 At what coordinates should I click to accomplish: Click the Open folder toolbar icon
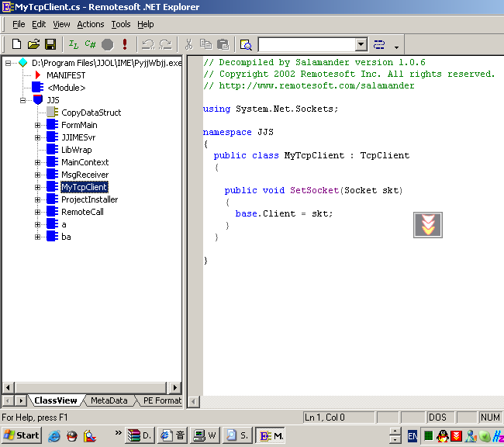[x=33, y=44]
